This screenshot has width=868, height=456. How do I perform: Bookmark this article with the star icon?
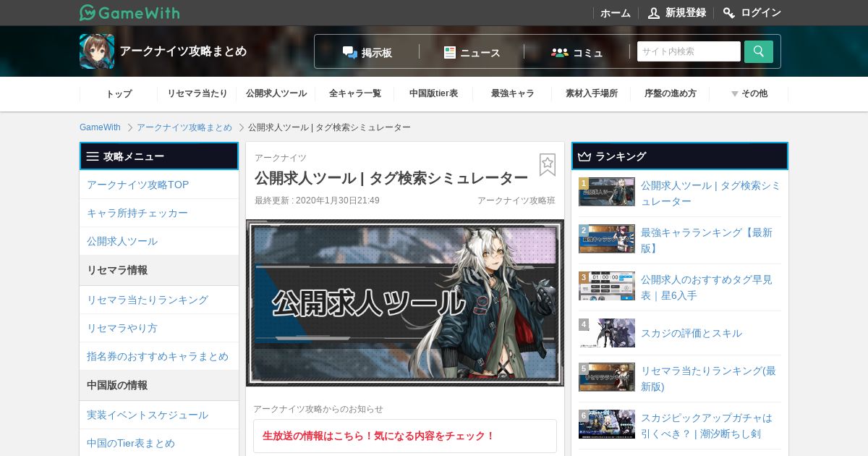coord(548,164)
